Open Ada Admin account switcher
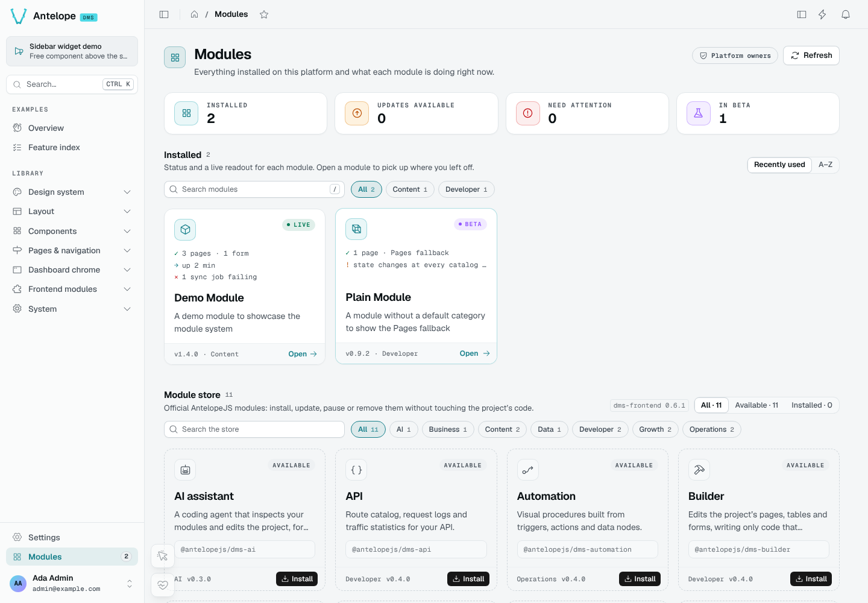This screenshot has height=603, width=868. click(72, 583)
